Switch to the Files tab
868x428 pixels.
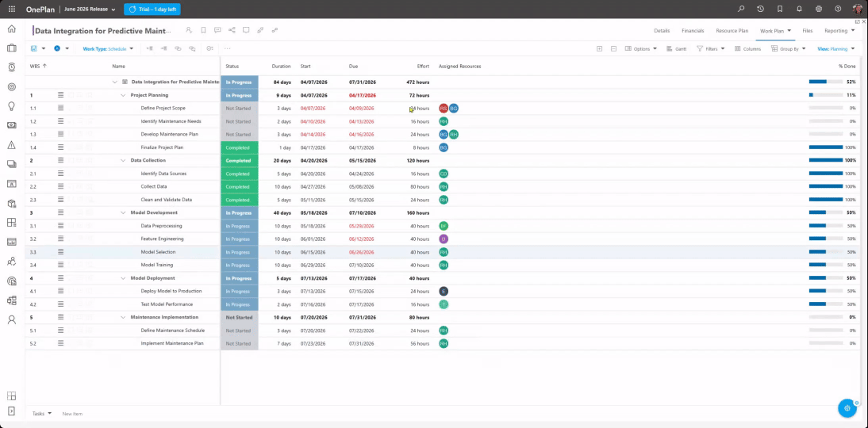point(807,31)
